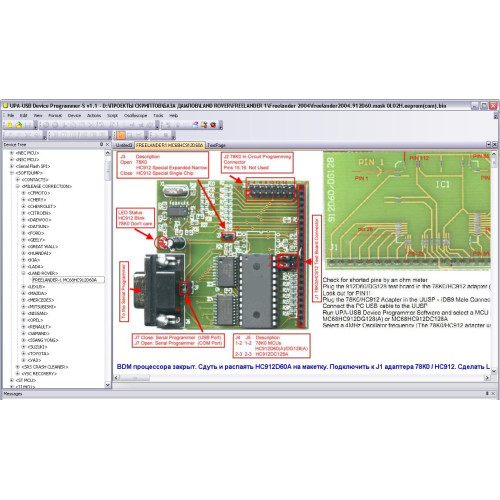This screenshot has height=500, width=500.
Task: Click the horizontal scrollbar's right arrow
Action: pos(487,378)
